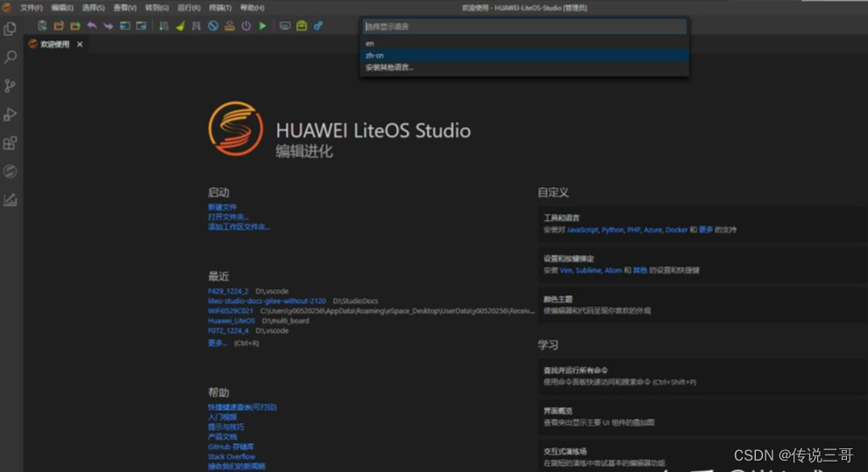
Task: Close the 欢迎使用 welcome tab
Action: click(80, 45)
